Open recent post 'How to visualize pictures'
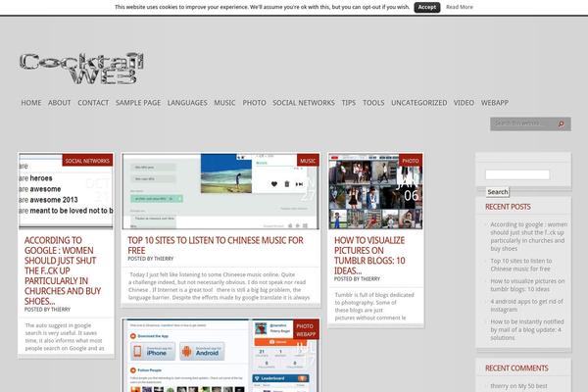Image resolution: width=588 pixels, height=392 pixels. point(527,285)
